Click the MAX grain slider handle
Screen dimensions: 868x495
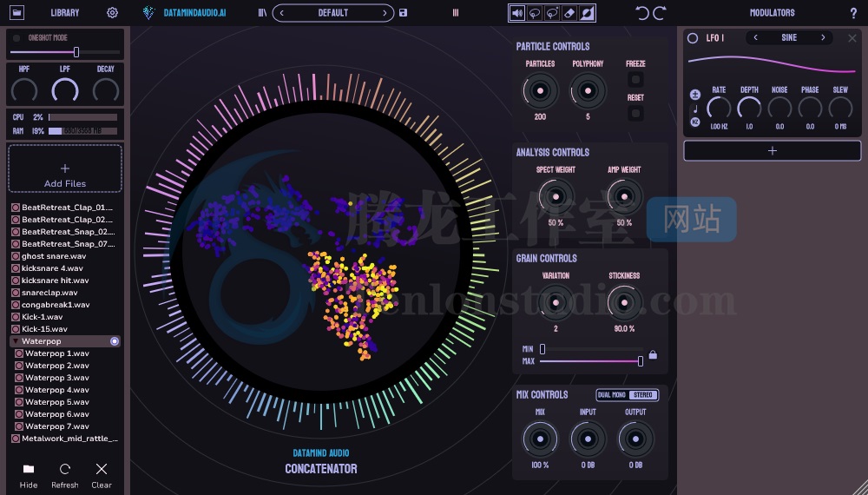[x=641, y=360]
